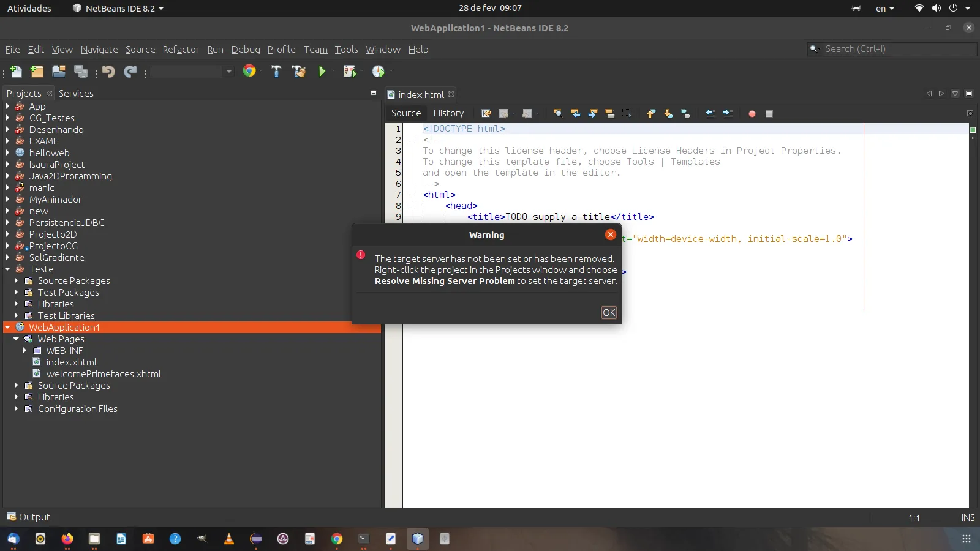Open Firefox from the dock
The image size is (980, 551).
tap(67, 539)
